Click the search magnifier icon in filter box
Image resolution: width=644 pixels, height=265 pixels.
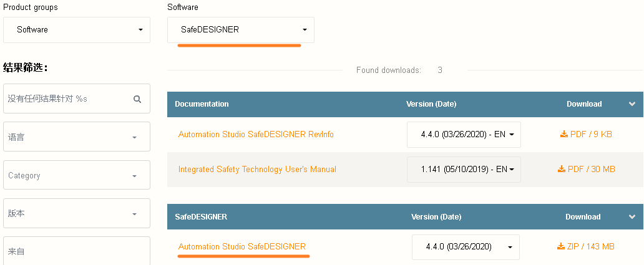(137, 99)
